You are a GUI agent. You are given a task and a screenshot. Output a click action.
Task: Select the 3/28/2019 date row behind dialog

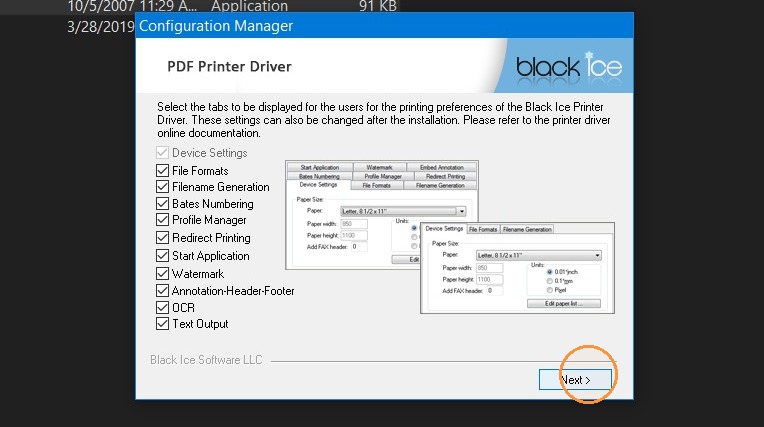100,26
